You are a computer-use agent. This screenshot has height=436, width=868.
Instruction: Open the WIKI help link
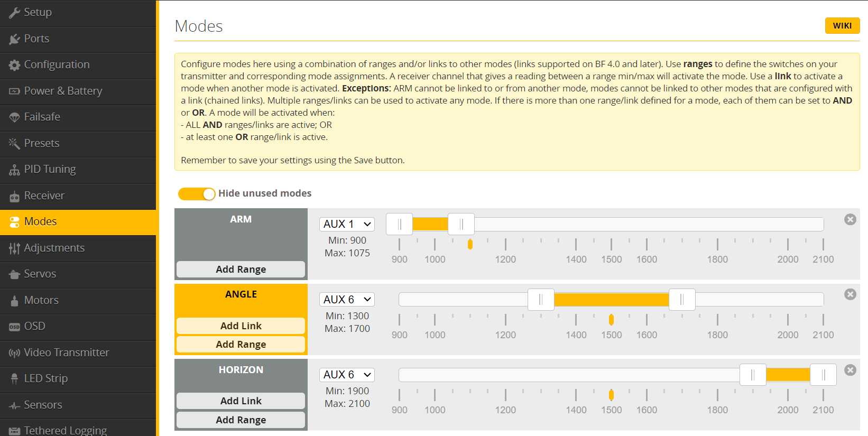[842, 26]
